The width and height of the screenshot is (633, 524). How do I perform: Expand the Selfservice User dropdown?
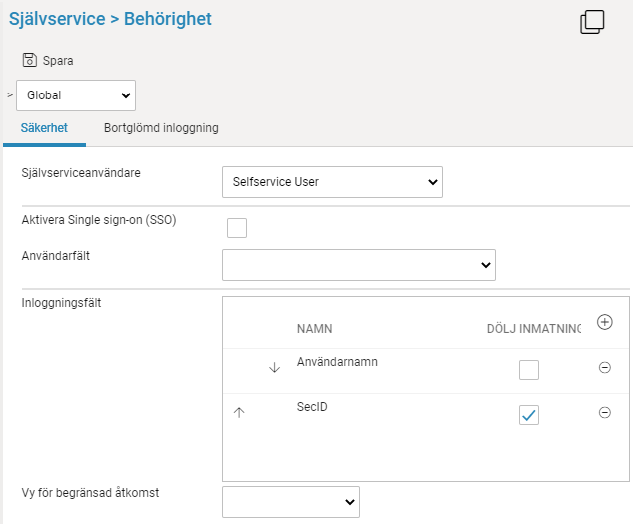point(331,182)
